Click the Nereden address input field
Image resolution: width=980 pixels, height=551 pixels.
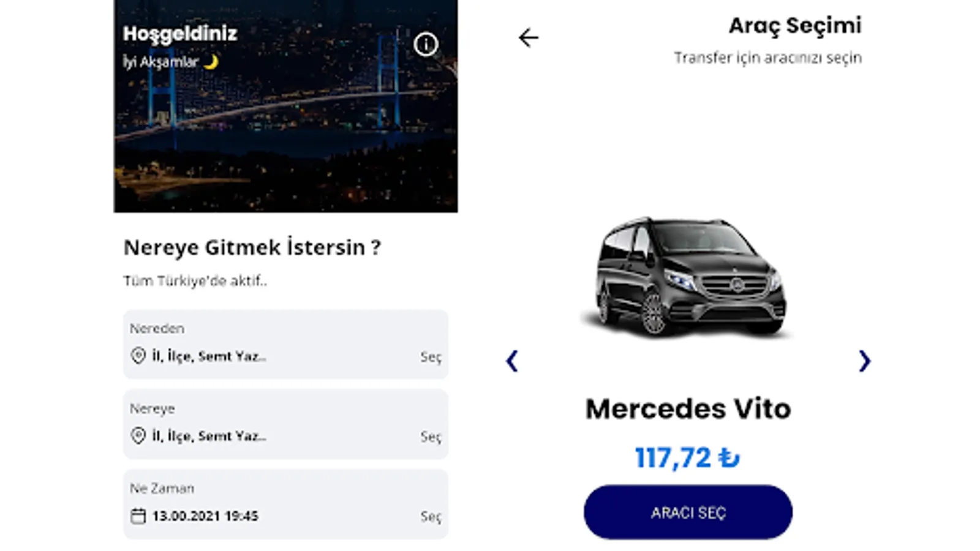tap(285, 344)
